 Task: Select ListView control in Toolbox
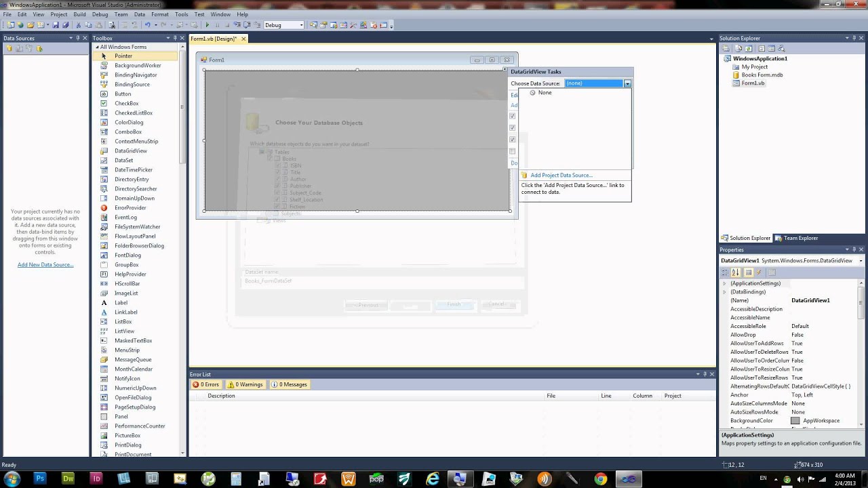[134, 331]
